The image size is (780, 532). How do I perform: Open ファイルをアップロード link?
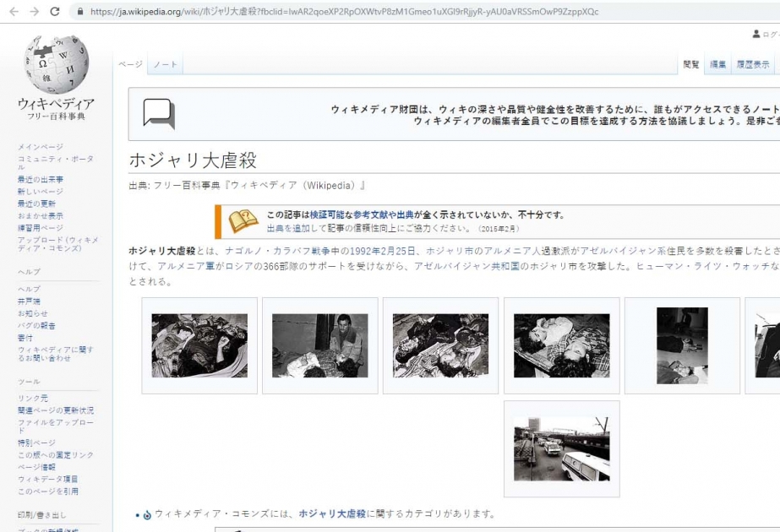[56, 426]
